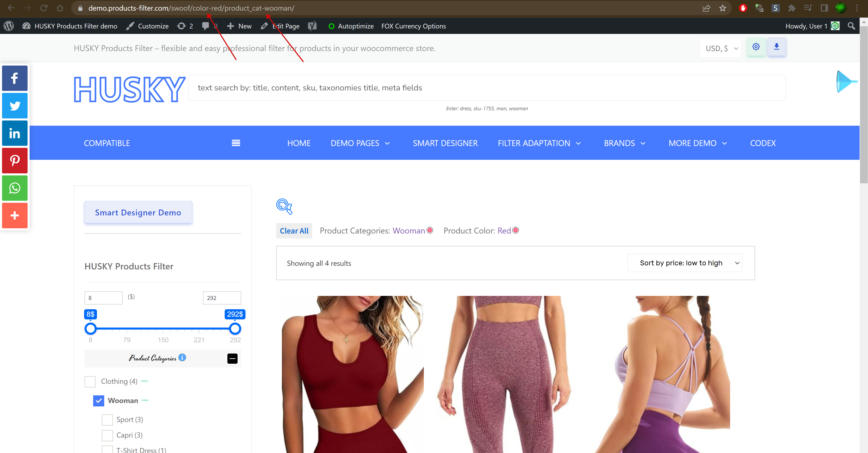Collapse the Product Categories section
The image size is (868, 453).
(233, 358)
